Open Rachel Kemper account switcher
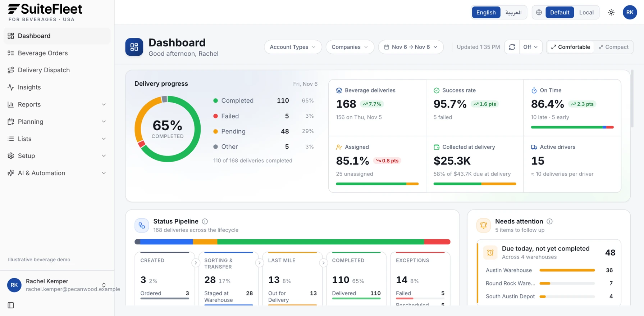This screenshot has width=644, height=316. (x=57, y=285)
